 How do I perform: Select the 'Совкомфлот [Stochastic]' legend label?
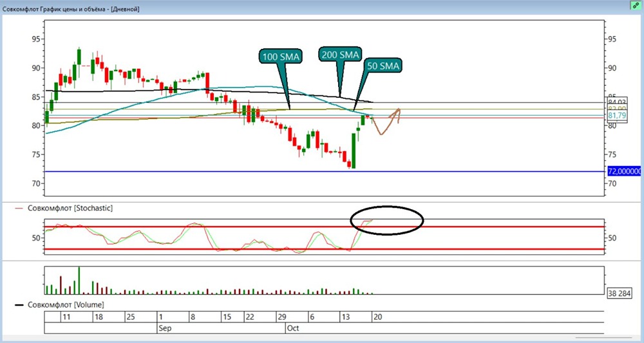(x=70, y=208)
